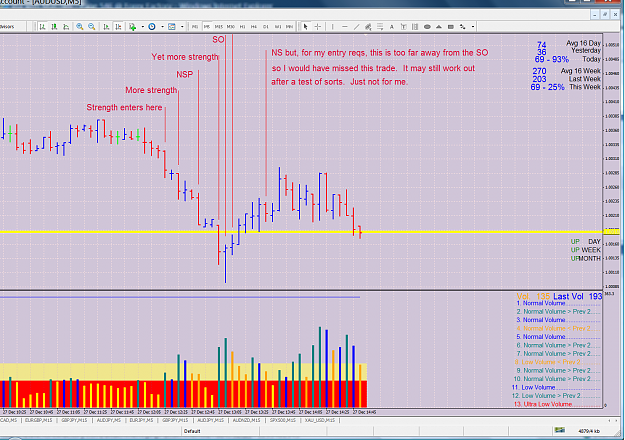Expand the arrows tool dropdown
The image size is (625, 440).
pyautogui.click(x=473, y=27)
